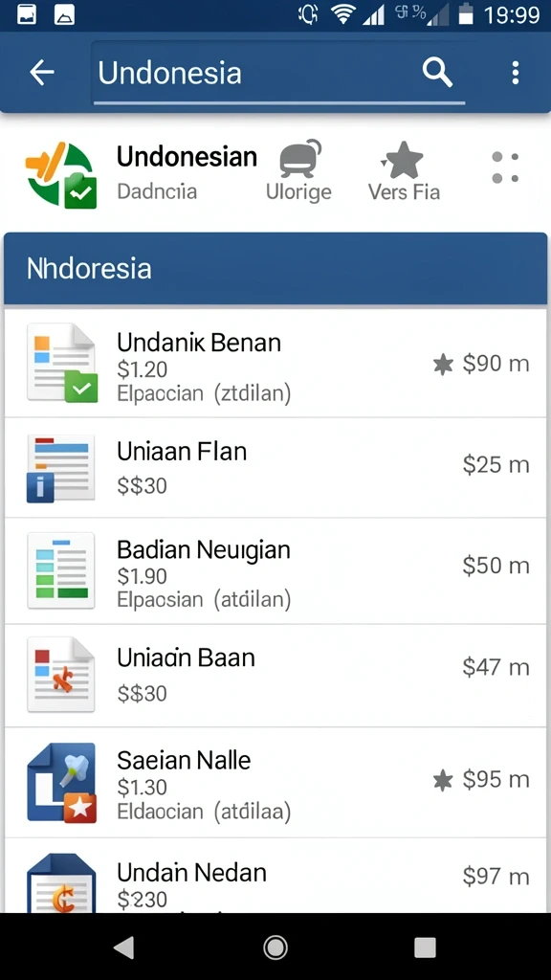This screenshot has height=980, width=551.
Task: Open the Uniaan Flan list entry
Action: 275,467
